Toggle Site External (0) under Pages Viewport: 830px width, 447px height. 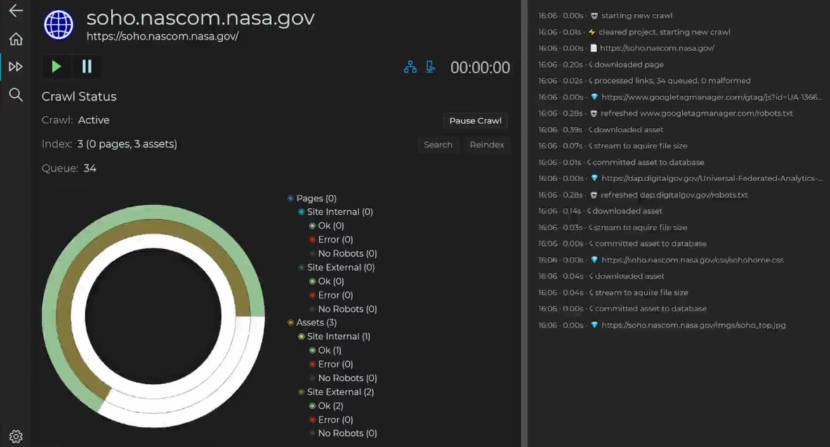(x=336, y=267)
